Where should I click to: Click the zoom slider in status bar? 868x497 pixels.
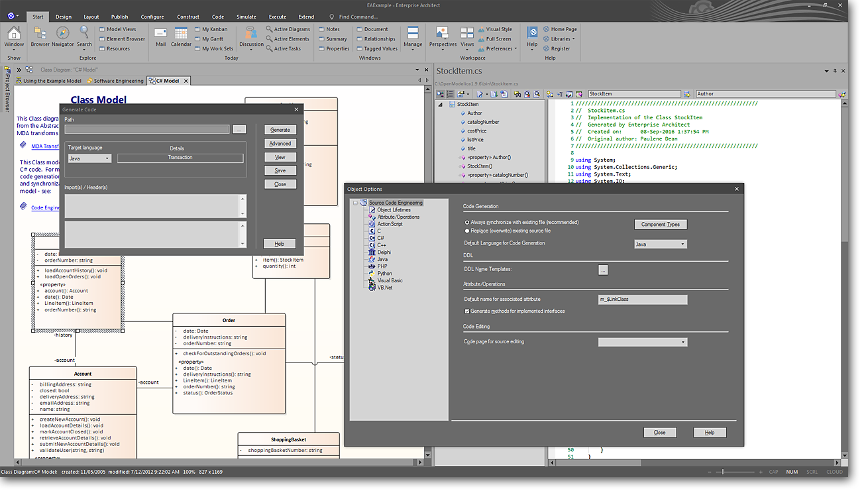(x=723, y=472)
